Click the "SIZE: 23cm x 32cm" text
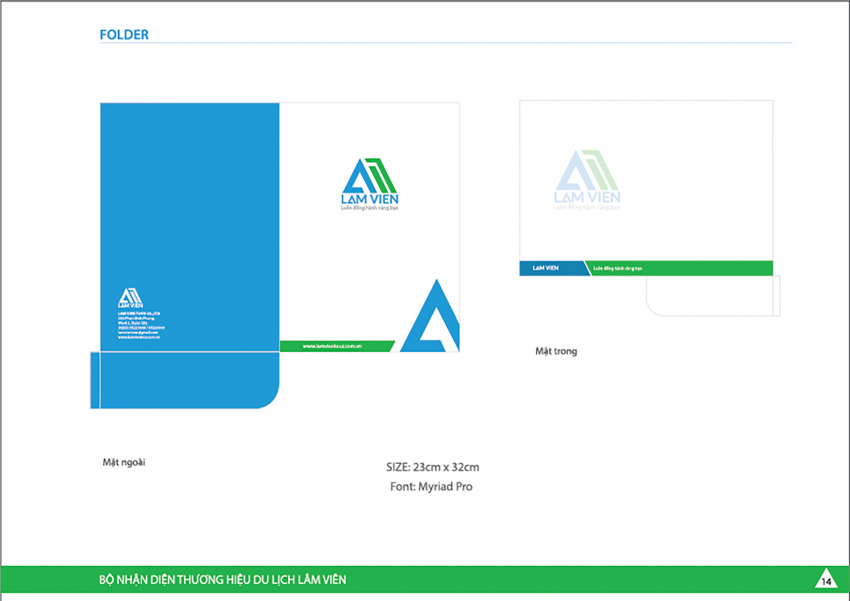 [x=432, y=467]
